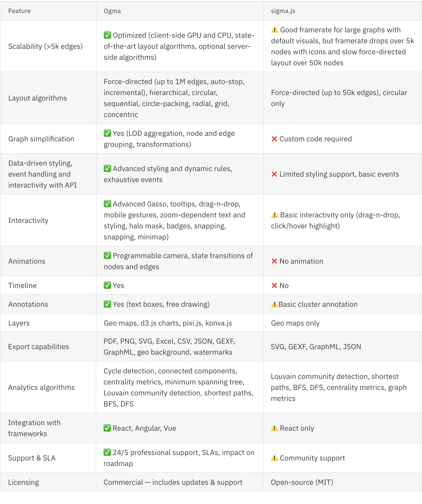Click the warning icon beside React only
Viewport: 422px width, 504px height.
click(x=274, y=428)
